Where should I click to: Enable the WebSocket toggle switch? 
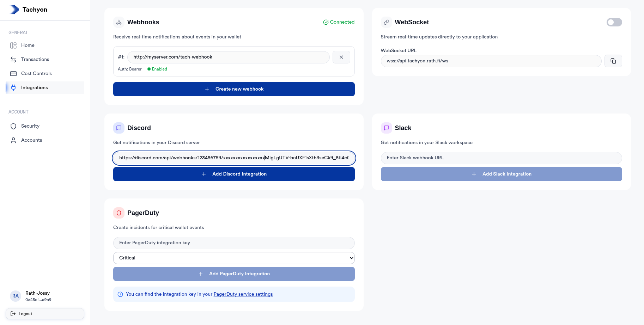[x=614, y=22]
